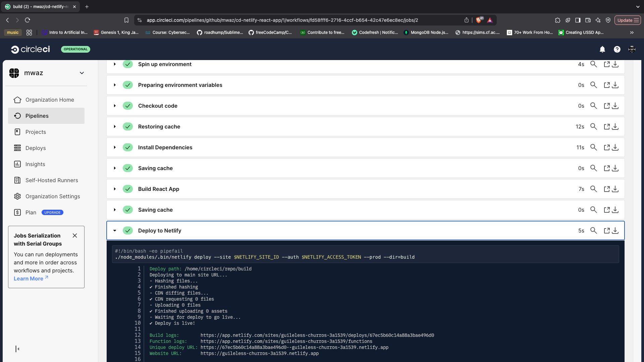The height and width of the screenshot is (362, 644).
Task: Click the browser Update button
Action: pyautogui.click(x=628, y=20)
